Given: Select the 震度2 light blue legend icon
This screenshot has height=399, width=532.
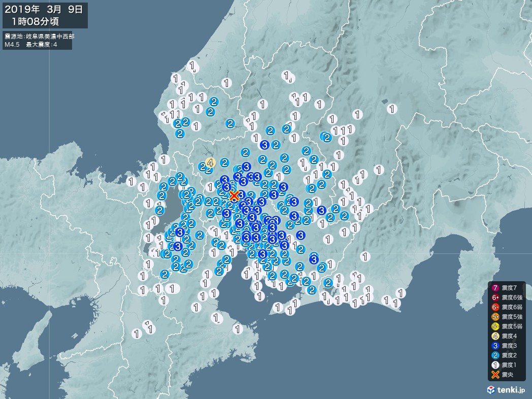Looking at the screenshot, I should [495, 355].
